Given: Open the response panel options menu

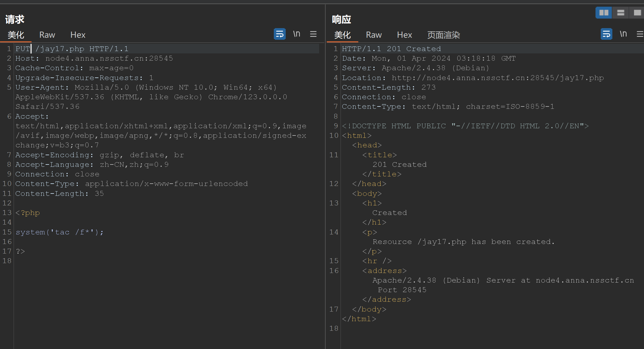Looking at the screenshot, I should tap(640, 34).
